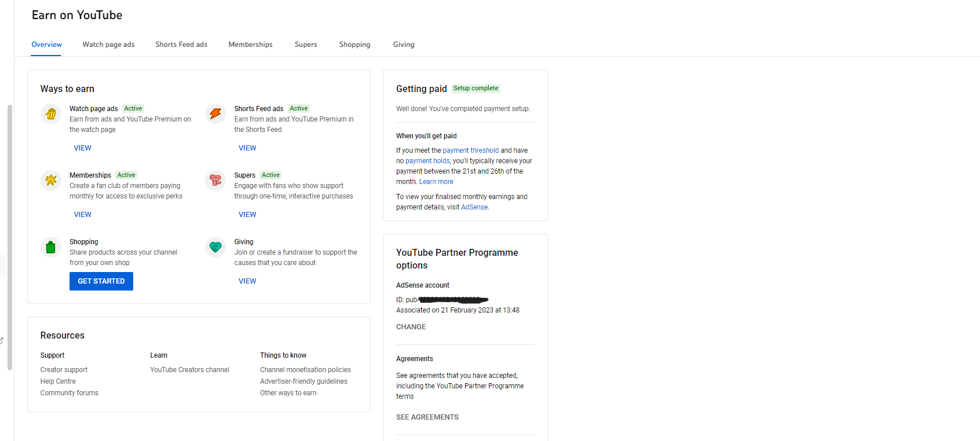Switch to the Overview tab
The height and width of the screenshot is (441, 980).
[x=46, y=45]
